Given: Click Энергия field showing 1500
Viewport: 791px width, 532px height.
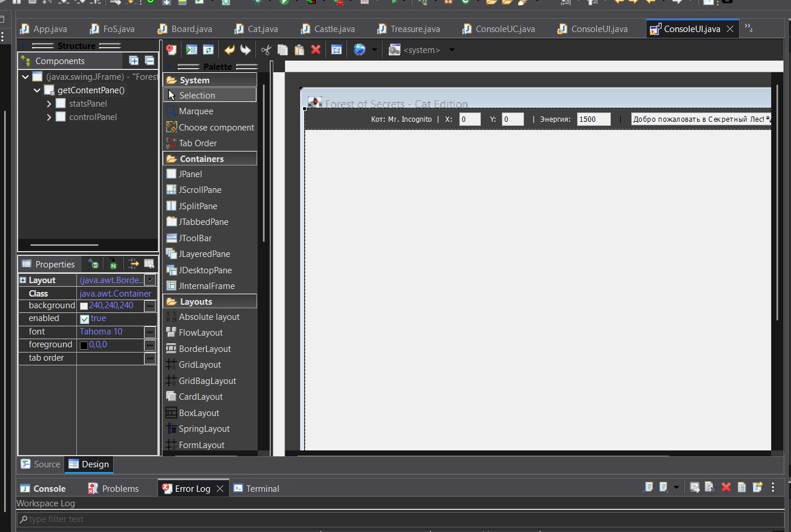Looking at the screenshot, I should [x=593, y=119].
